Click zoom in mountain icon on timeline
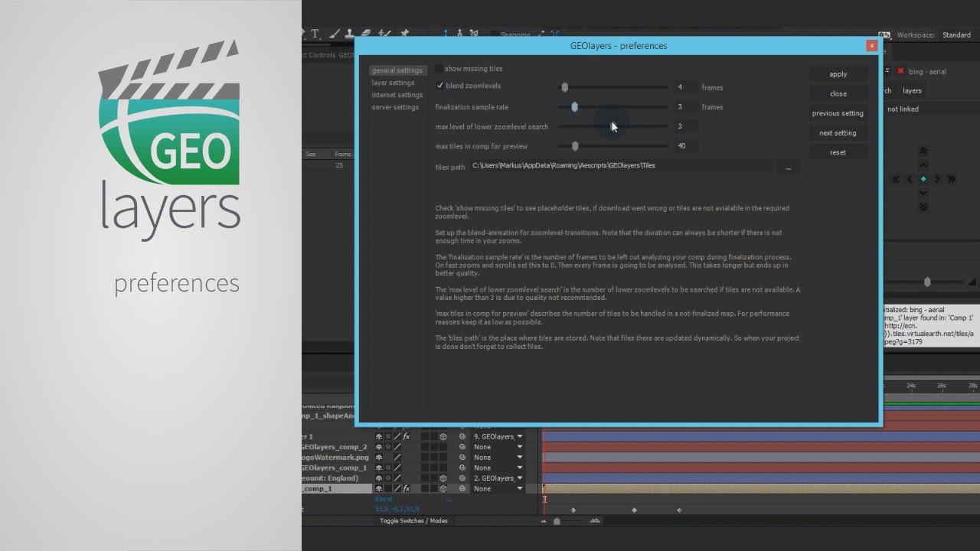Viewport: 980px width, 551px height. 596,520
